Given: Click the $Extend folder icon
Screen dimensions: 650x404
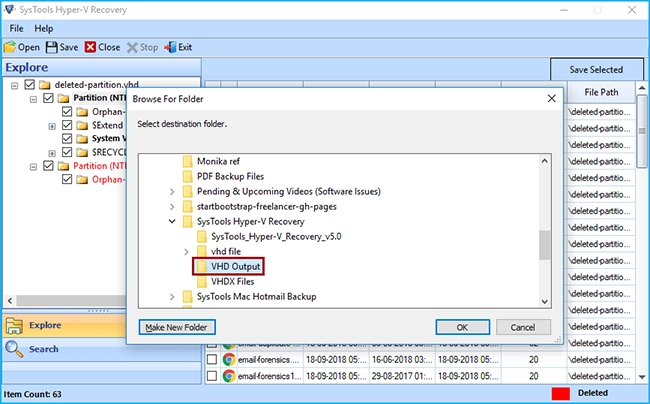Looking at the screenshot, I should coord(82,125).
